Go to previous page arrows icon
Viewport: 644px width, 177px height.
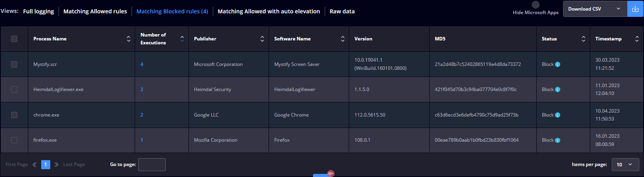click(35, 164)
